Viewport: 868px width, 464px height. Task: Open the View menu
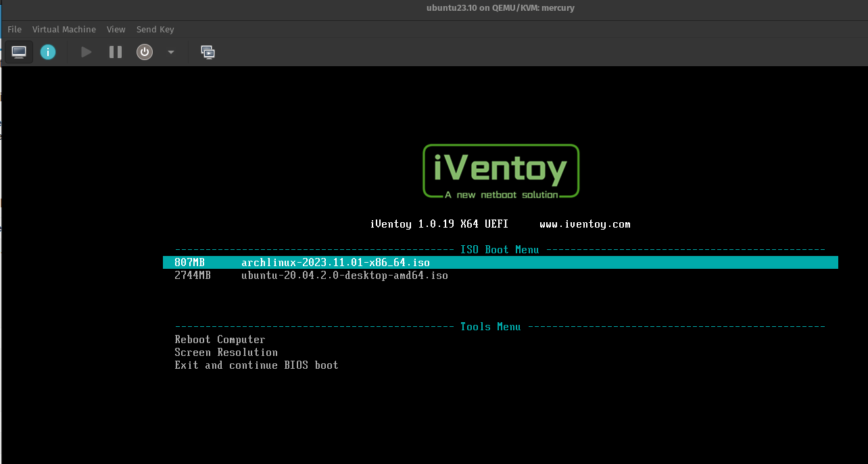pos(116,29)
